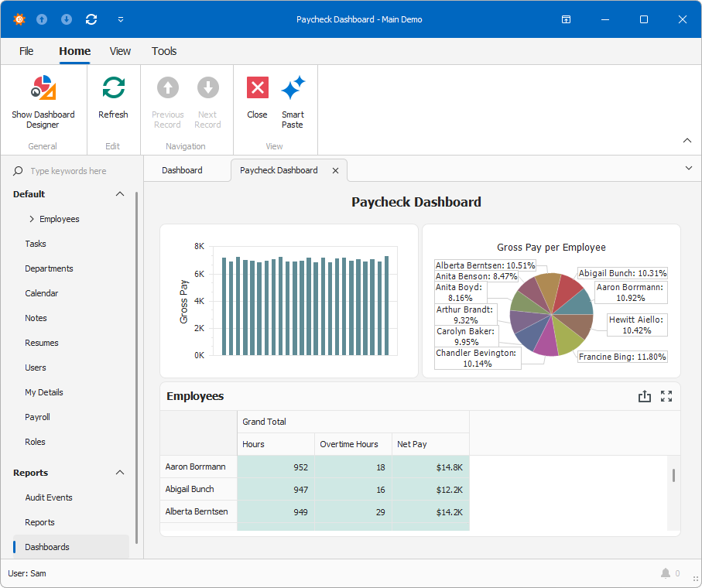Collapse the Default navigation group
This screenshot has height=588, width=702.
tap(119, 193)
